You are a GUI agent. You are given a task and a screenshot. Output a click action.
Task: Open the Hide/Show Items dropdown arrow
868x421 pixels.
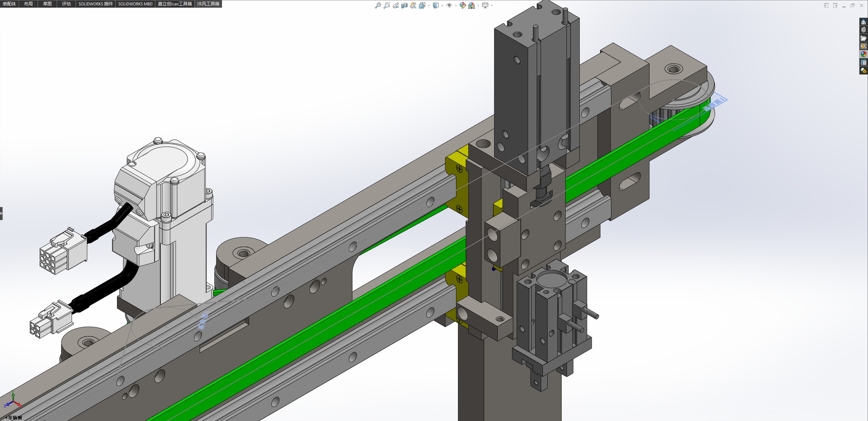coord(456,5)
